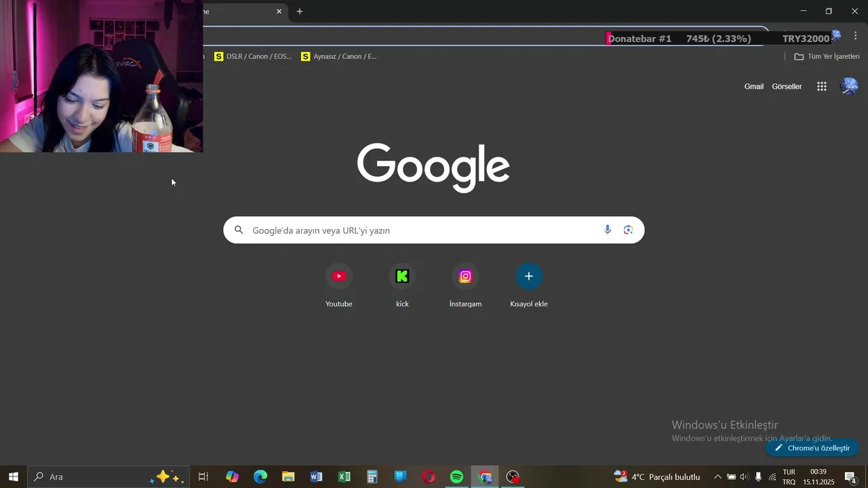Open the Gmail link
The image size is (868, 488).
tap(754, 86)
